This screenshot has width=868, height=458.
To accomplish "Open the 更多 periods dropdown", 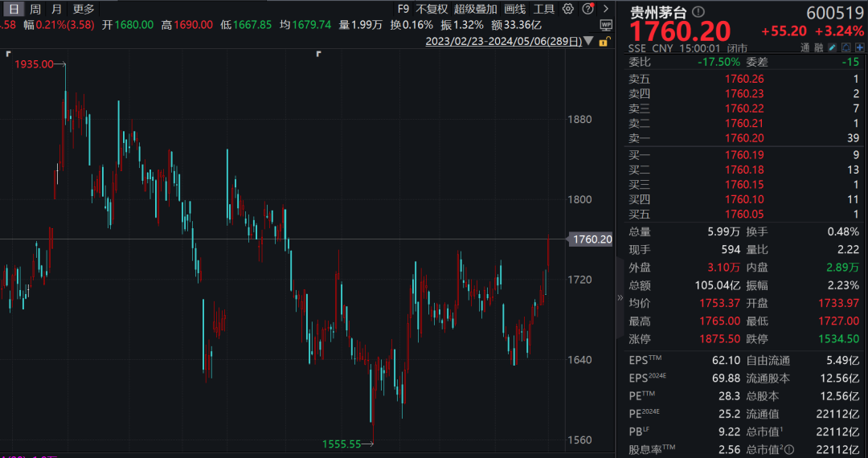I will 83,9.
